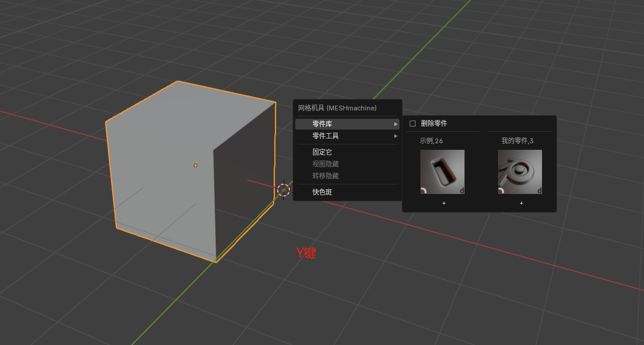Click the + button below the 示例 library
The image size is (644, 345).
click(443, 203)
